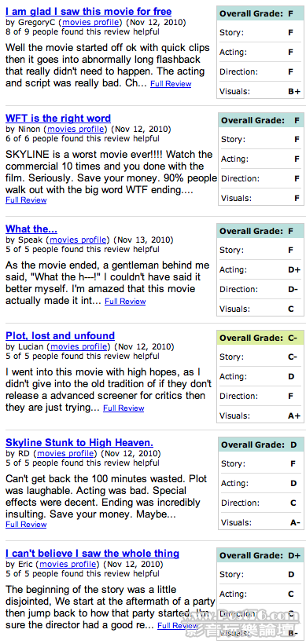Open the 'What the...' review title
The height and width of the screenshot is (644, 306).
[31, 229]
